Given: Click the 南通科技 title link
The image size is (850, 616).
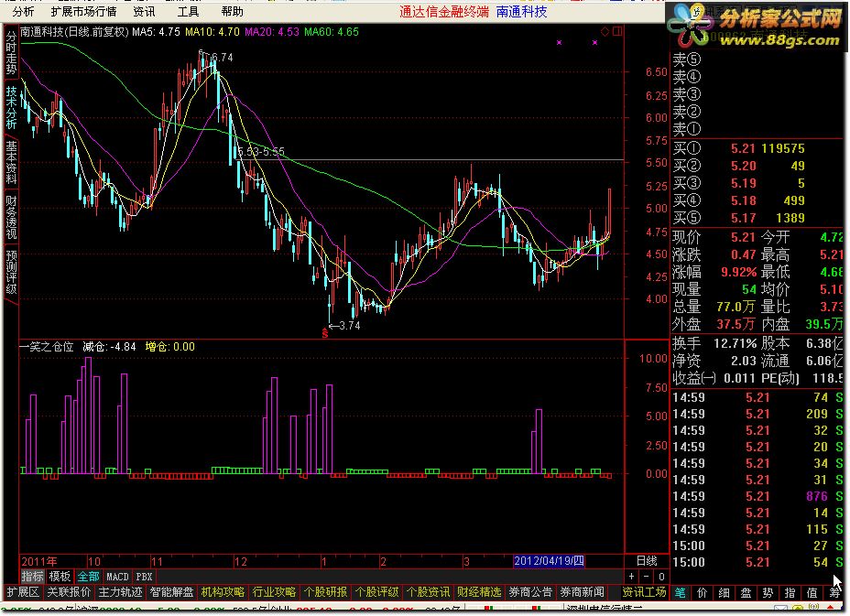Looking at the screenshot, I should pyautogui.click(x=521, y=11).
